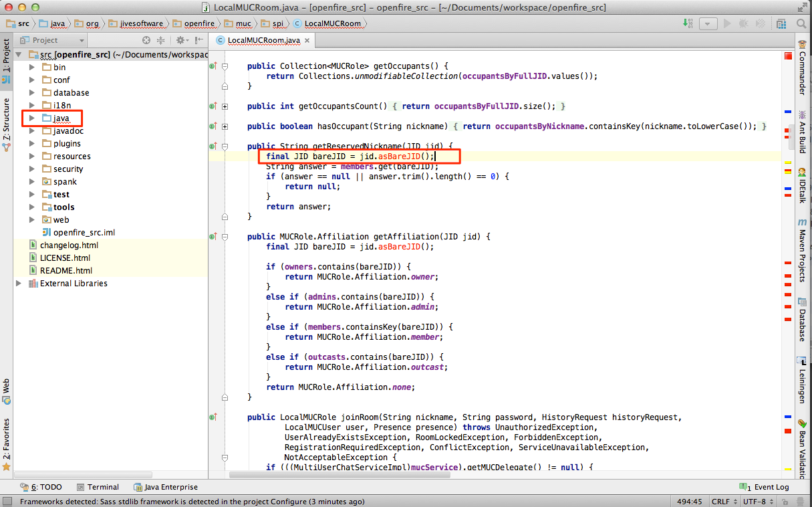Image resolution: width=812 pixels, height=507 pixels.
Task: Open the CRLF line separator selector
Action: click(723, 500)
